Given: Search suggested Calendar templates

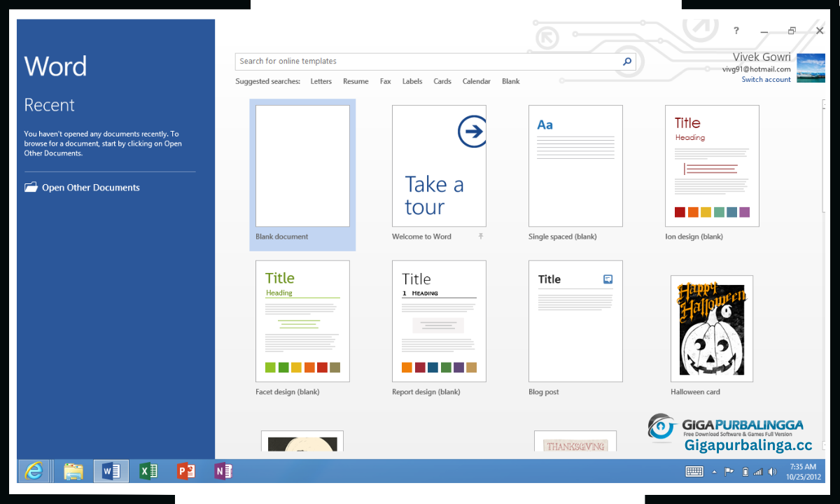Looking at the screenshot, I should (477, 81).
